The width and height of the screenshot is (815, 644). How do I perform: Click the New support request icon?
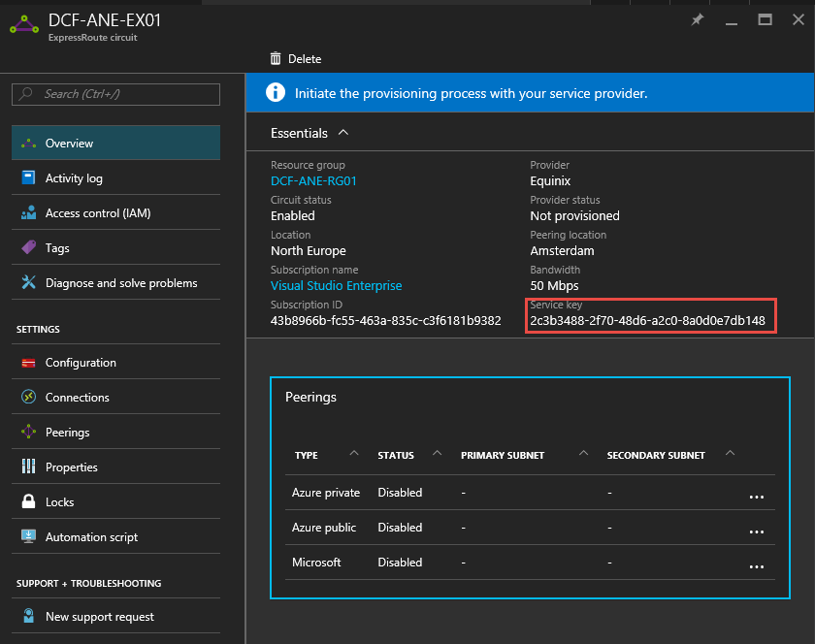pyautogui.click(x=28, y=617)
